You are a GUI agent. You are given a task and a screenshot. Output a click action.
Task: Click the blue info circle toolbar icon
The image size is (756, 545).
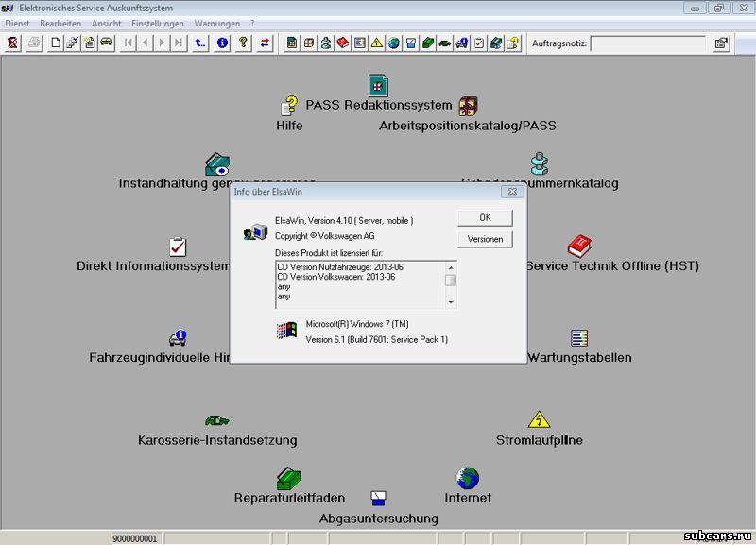click(x=222, y=43)
